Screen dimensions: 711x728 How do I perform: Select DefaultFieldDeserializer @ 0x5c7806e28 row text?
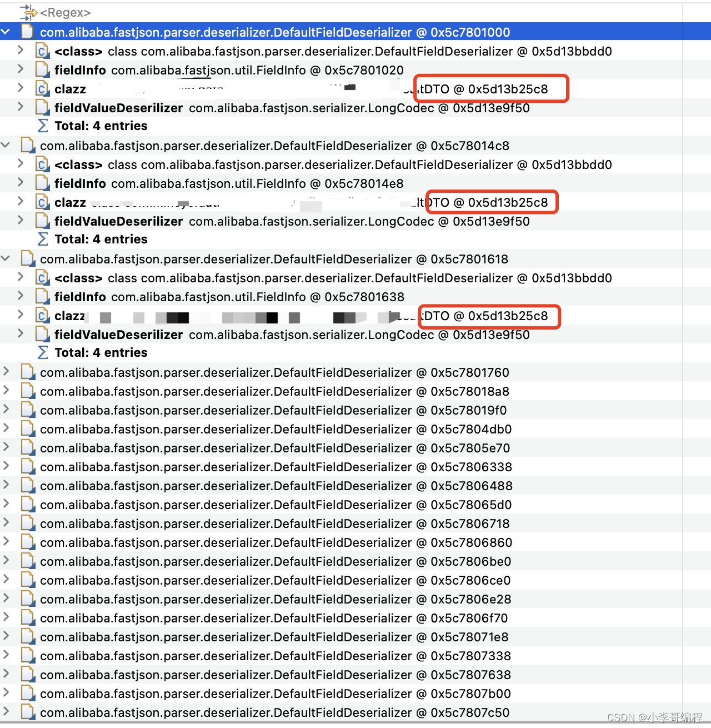coord(276,599)
